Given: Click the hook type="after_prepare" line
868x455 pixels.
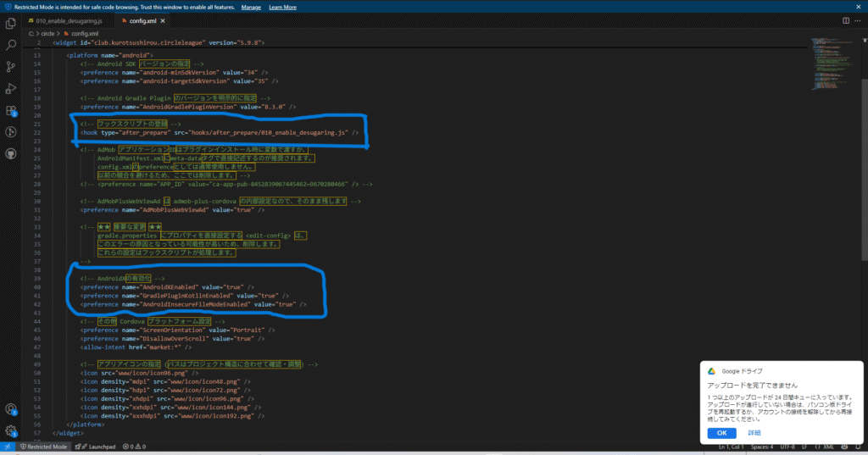Looking at the screenshot, I should (220, 133).
